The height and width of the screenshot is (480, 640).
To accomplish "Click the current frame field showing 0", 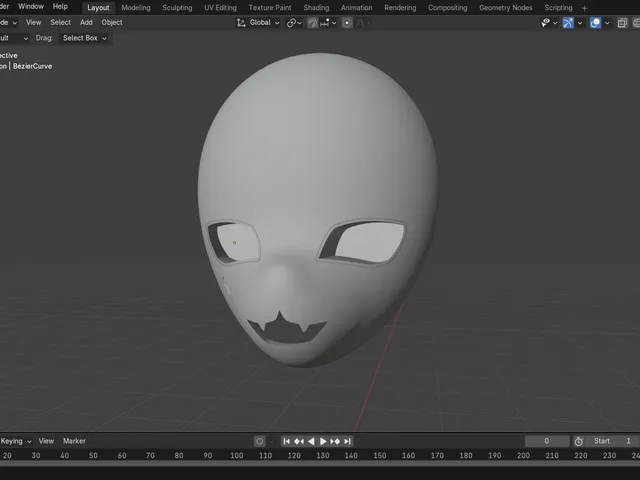I will pyautogui.click(x=547, y=441).
